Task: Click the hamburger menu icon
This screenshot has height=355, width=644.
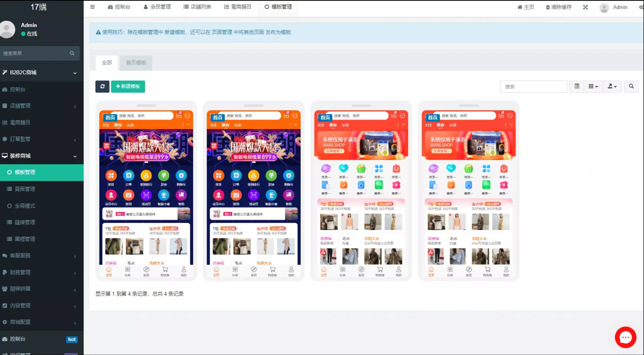Action: tap(92, 7)
